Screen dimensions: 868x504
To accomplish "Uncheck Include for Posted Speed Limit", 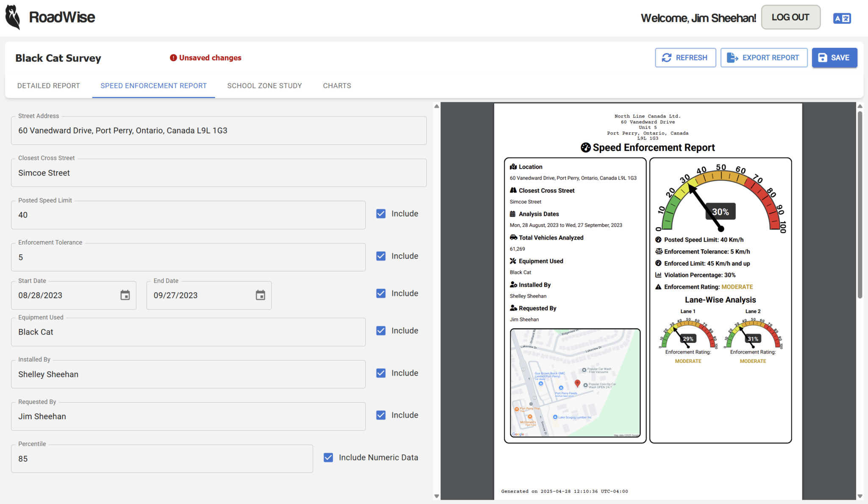I will point(381,214).
